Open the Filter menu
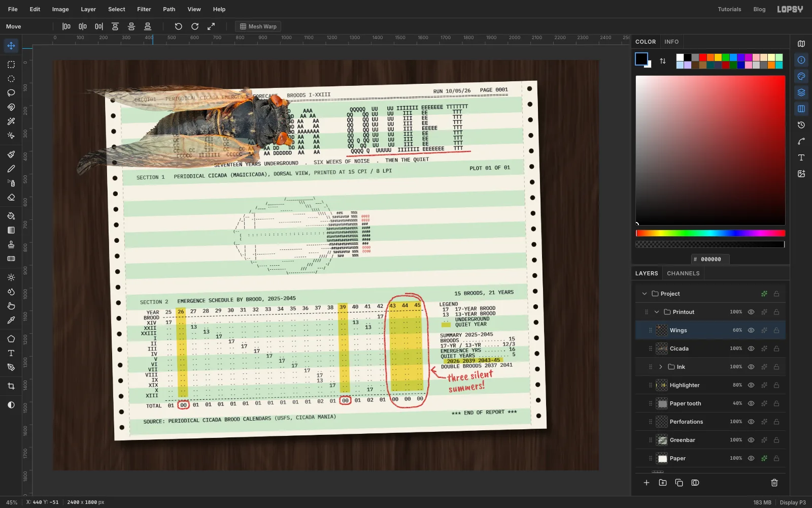 click(144, 9)
